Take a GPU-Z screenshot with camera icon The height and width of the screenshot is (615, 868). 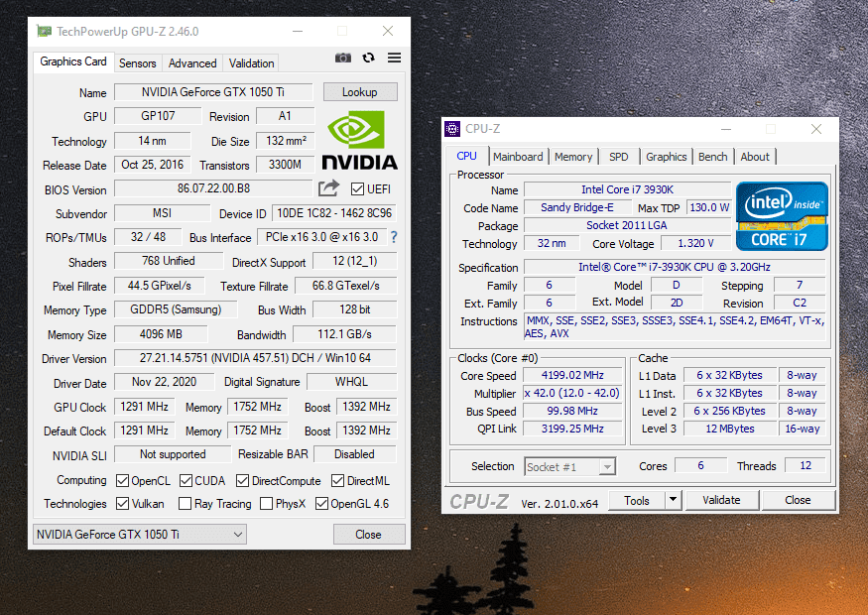[343, 58]
